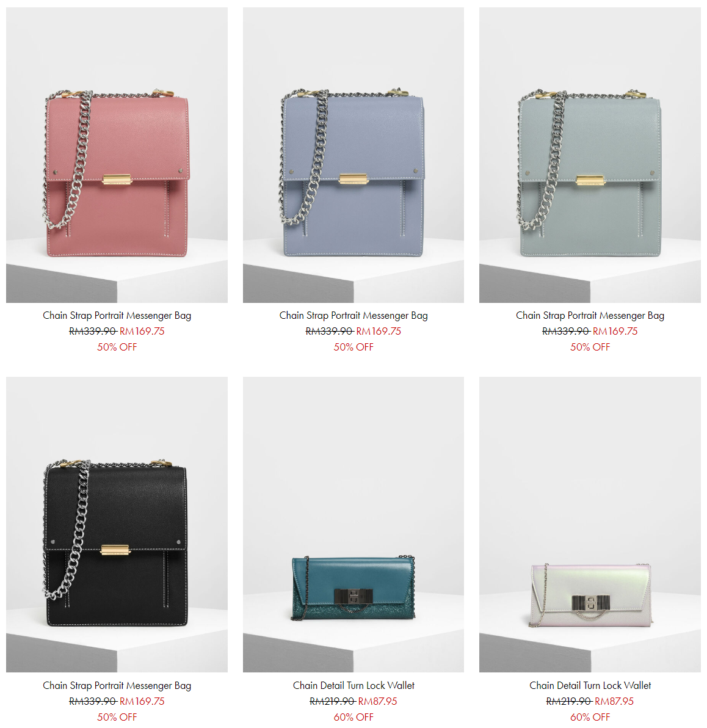707x728 pixels.
Task: Click the iridescent wallet's Chain Detail Turn Lock Wallet title
Action: point(590,685)
